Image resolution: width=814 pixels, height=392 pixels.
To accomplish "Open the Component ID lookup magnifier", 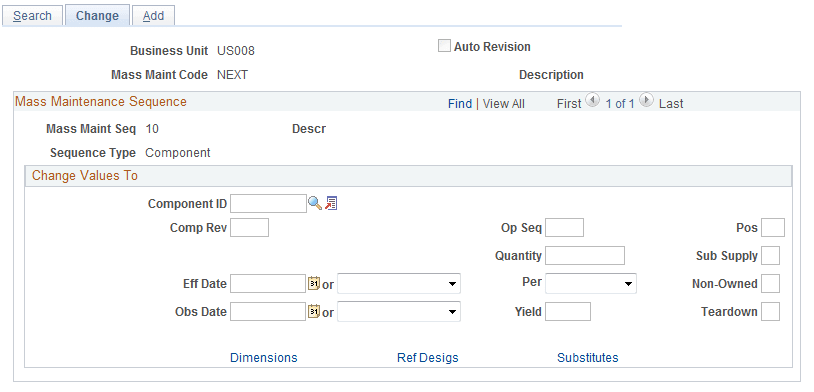I will click(x=315, y=204).
